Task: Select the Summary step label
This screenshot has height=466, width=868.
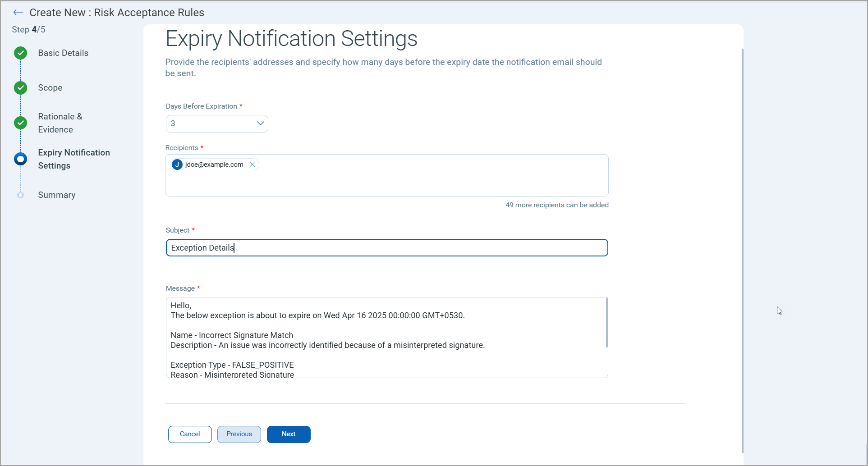Action: tap(57, 195)
